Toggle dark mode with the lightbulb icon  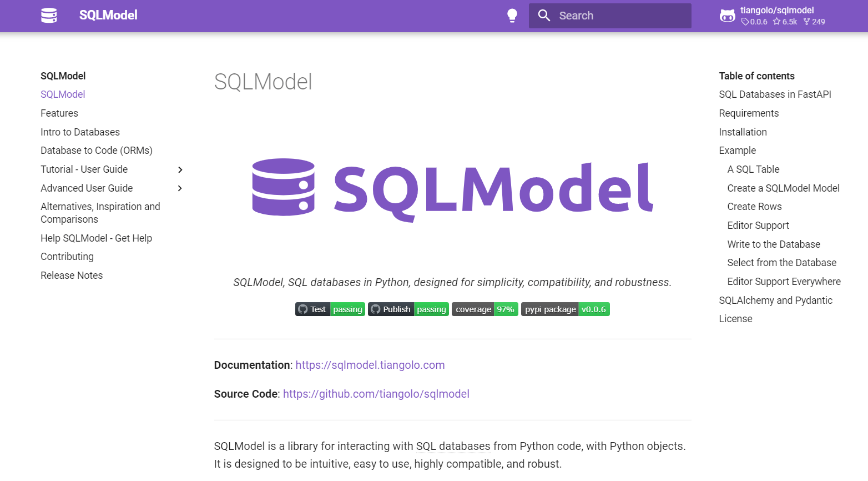pos(512,16)
